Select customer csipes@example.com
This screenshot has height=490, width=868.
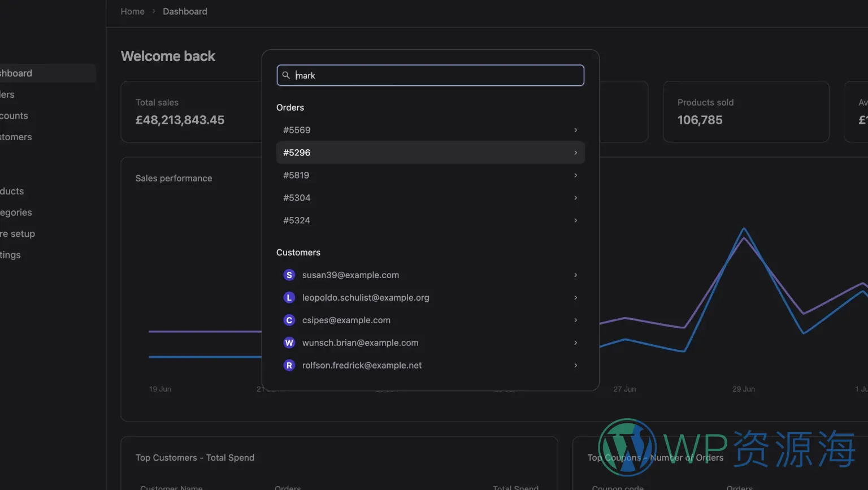coord(430,320)
